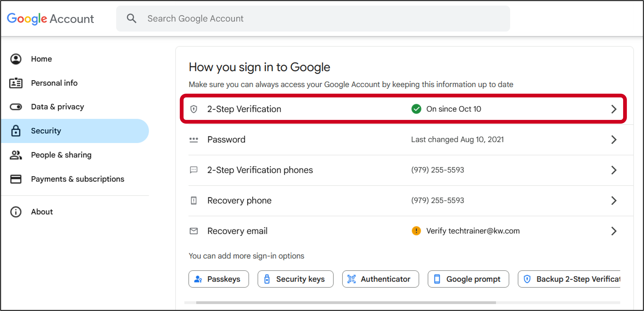Add Authenticator sign-in option

point(380,279)
